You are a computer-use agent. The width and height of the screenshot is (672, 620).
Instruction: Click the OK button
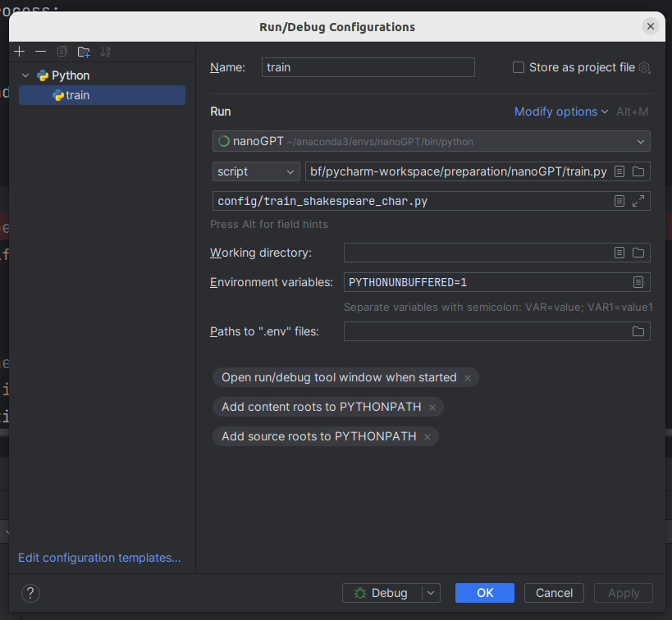click(x=484, y=593)
